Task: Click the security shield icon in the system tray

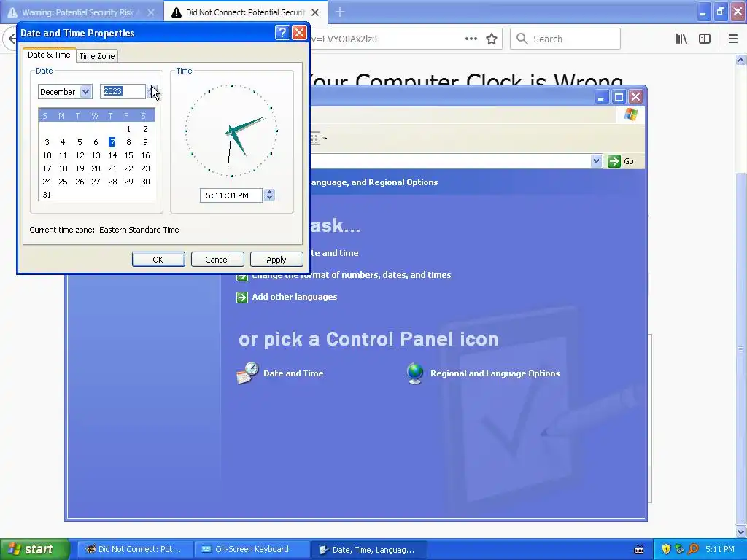Action: point(666,549)
